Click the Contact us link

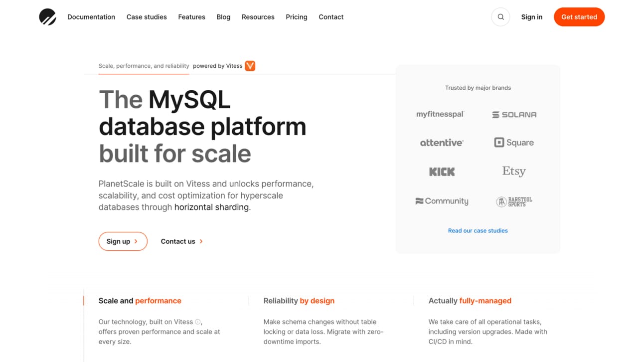tap(182, 241)
